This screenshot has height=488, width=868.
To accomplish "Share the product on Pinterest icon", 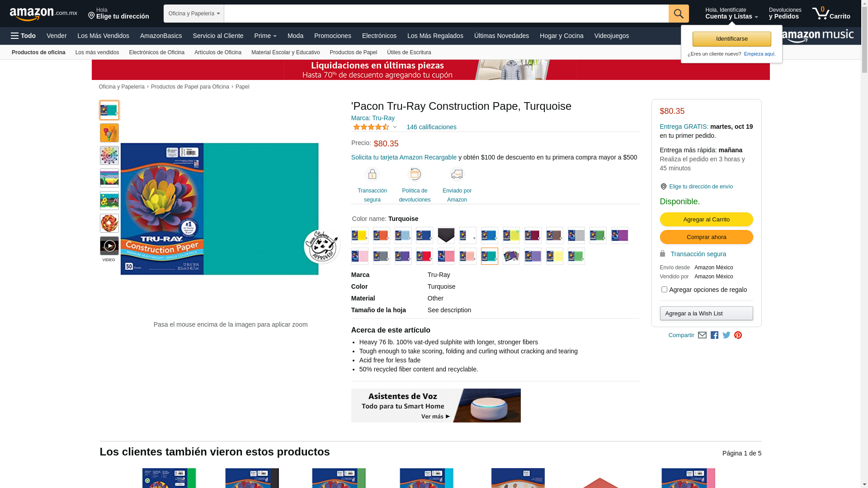I will [738, 335].
